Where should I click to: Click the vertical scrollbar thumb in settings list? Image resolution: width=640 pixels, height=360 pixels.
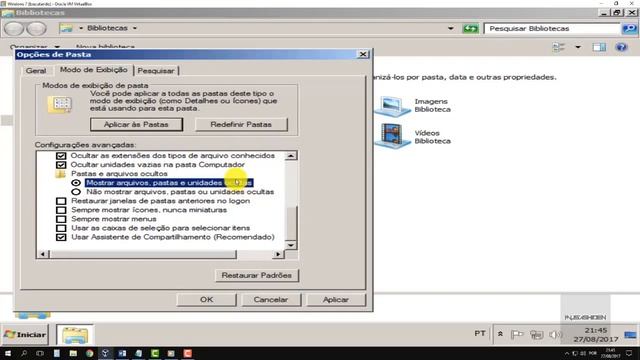click(291, 224)
